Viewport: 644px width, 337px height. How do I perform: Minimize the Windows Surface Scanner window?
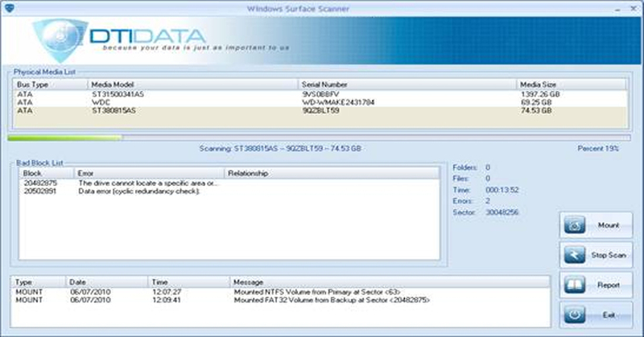point(617,9)
